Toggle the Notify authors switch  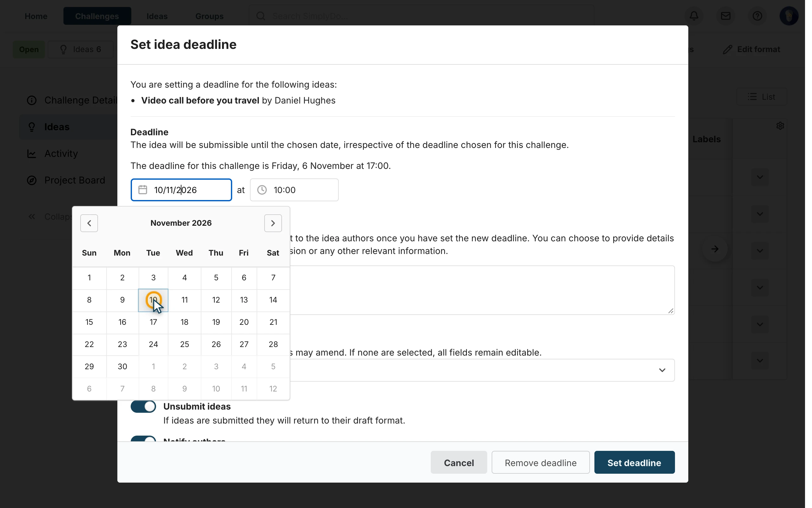(143, 438)
